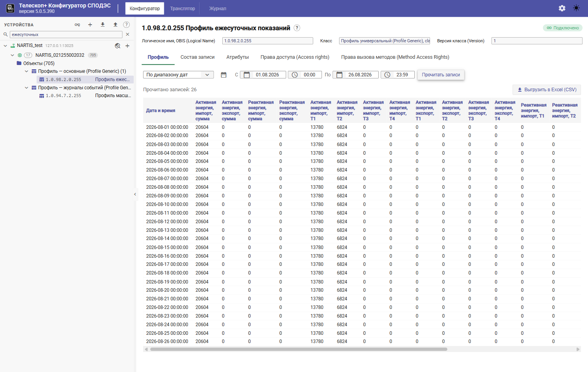Click the horizontal table scrollbar
The height and width of the screenshot is (372, 588).
(x=299, y=349)
